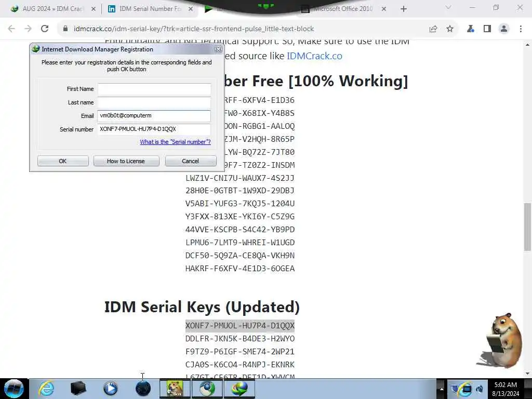The height and width of the screenshot is (399, 532).
Task: Click serial 28H0E-0GTBT-1W9XD-29DBJ
Action: (240, 191)
